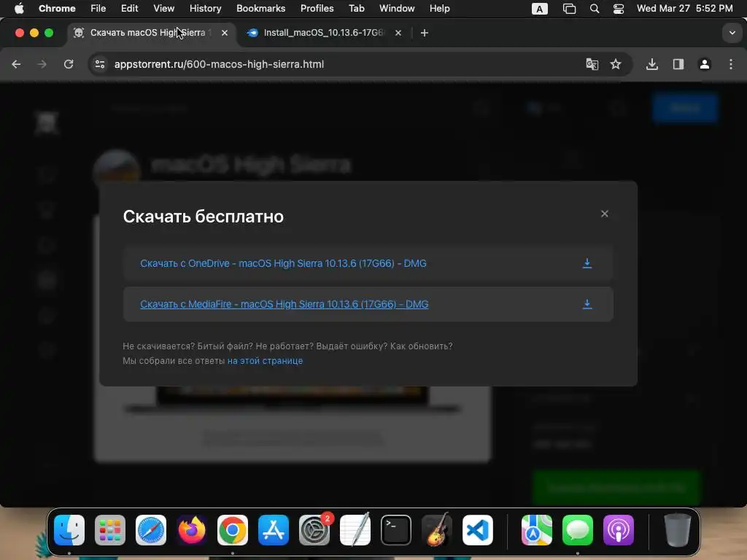Click Chrome icon in the Dock
The height and width of the screenshot is (560, 747).
coord(233,530)
